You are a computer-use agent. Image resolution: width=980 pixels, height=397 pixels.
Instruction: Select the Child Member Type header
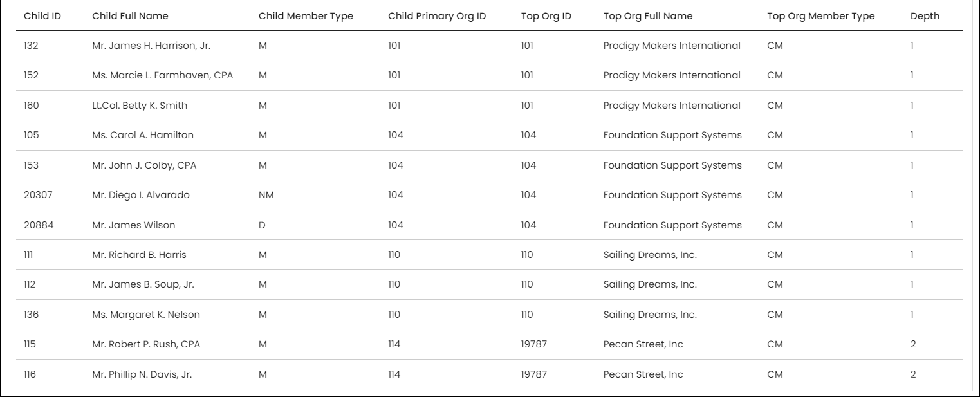point(306,16)
